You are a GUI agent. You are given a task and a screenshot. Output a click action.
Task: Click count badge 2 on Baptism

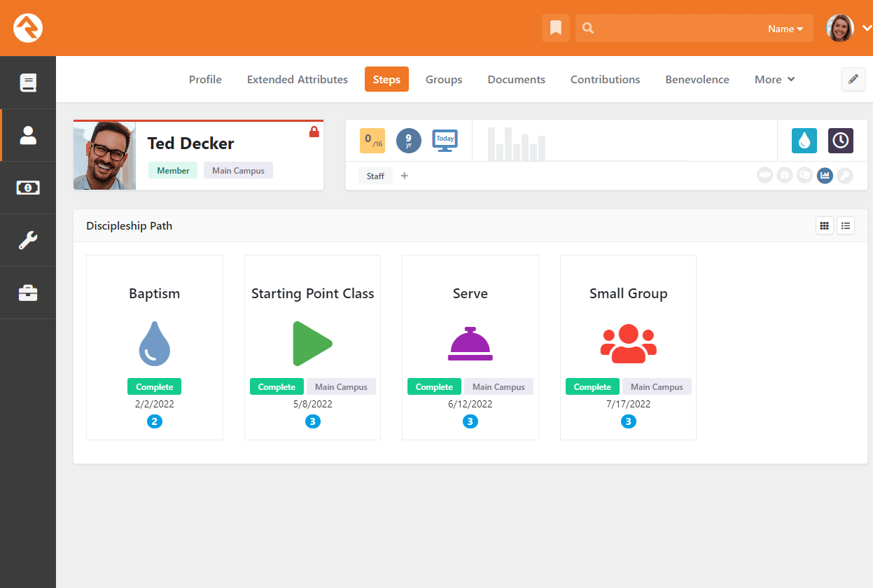pyautogui.click(x=155, y=421)
